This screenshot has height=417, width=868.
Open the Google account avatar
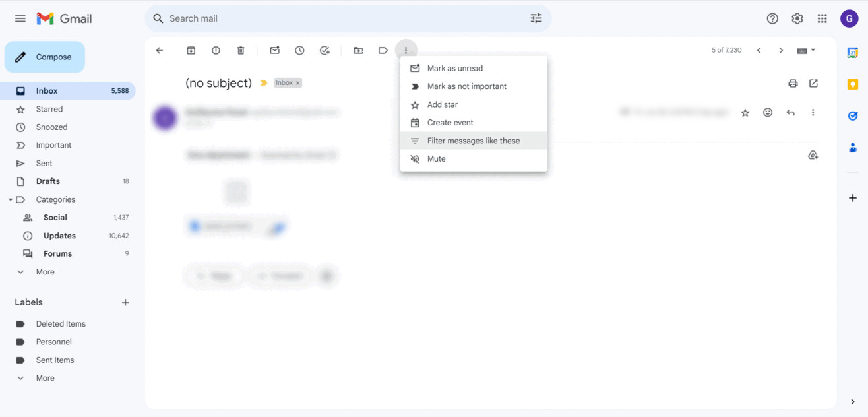(x=849, y=18)
